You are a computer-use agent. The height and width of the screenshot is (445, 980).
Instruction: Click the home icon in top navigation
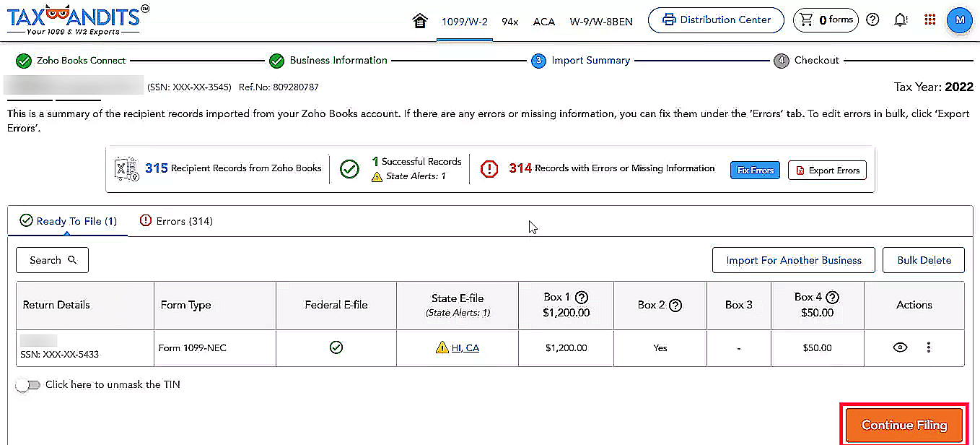[419, 21]
